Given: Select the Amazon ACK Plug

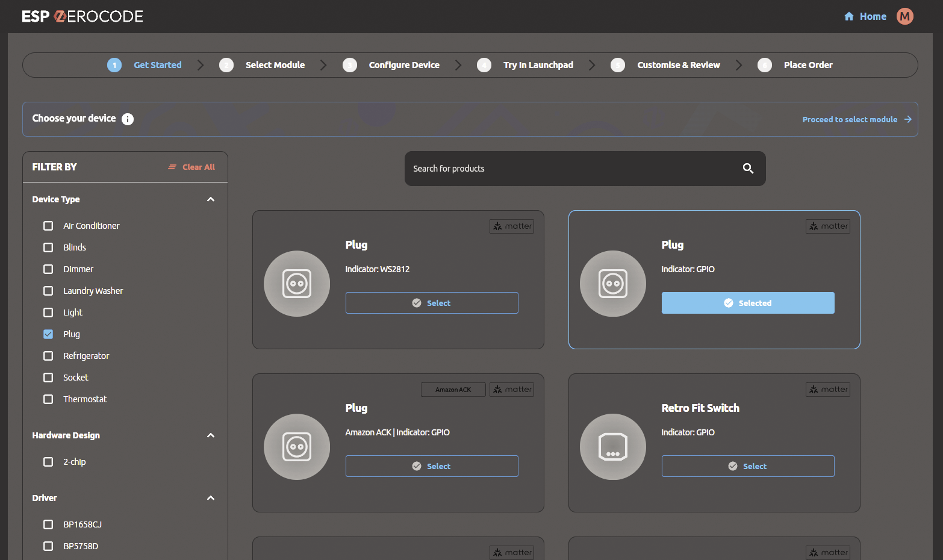Looking at the screenshot, I should coord(432,466).
